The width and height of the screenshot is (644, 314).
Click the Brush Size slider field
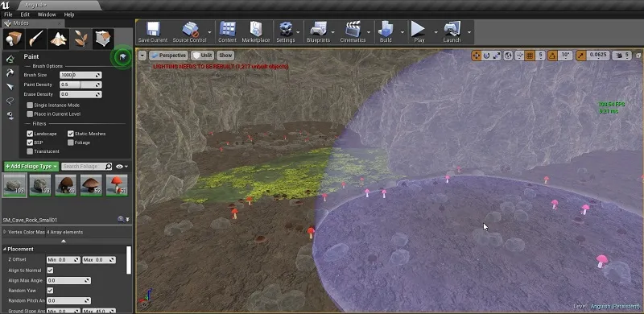(x=80, y=75)
